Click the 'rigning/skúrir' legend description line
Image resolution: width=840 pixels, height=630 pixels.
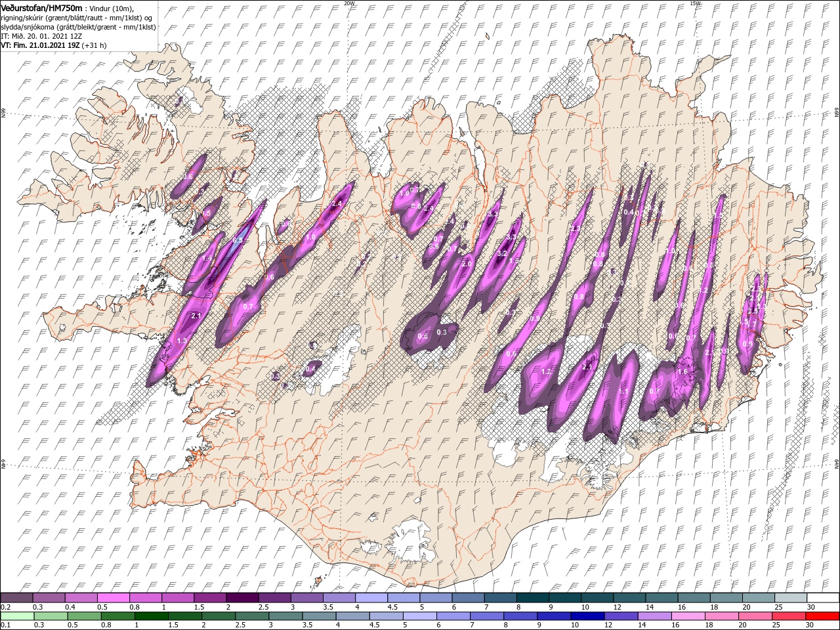(77, 17)
